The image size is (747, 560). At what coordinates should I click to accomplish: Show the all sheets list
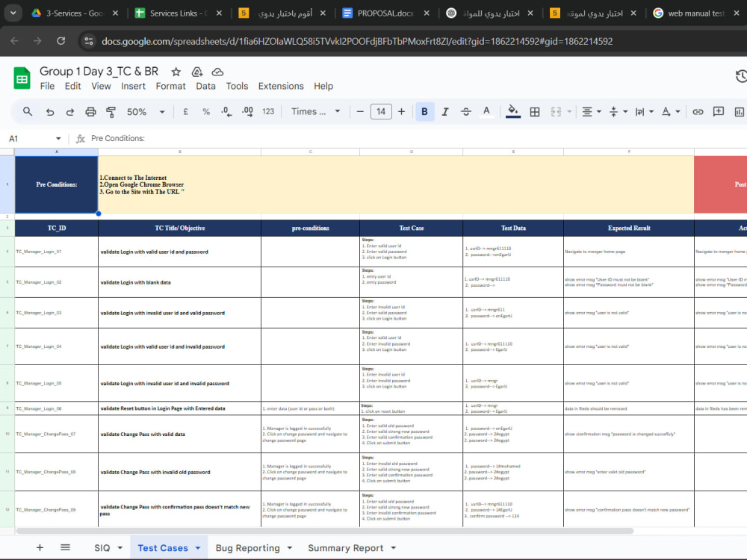65,547
